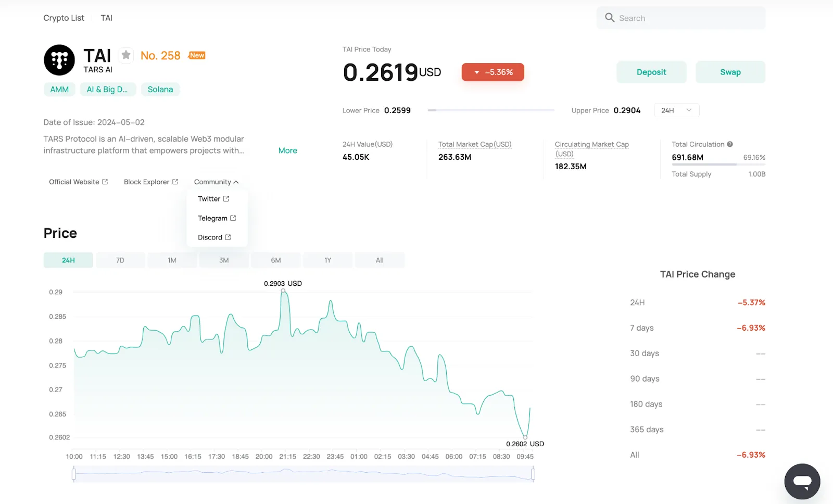Viewport: 833px width, 504px height.
Task: Click the 0.2903 USD peak marker on chart
Action: pos(283,291)
